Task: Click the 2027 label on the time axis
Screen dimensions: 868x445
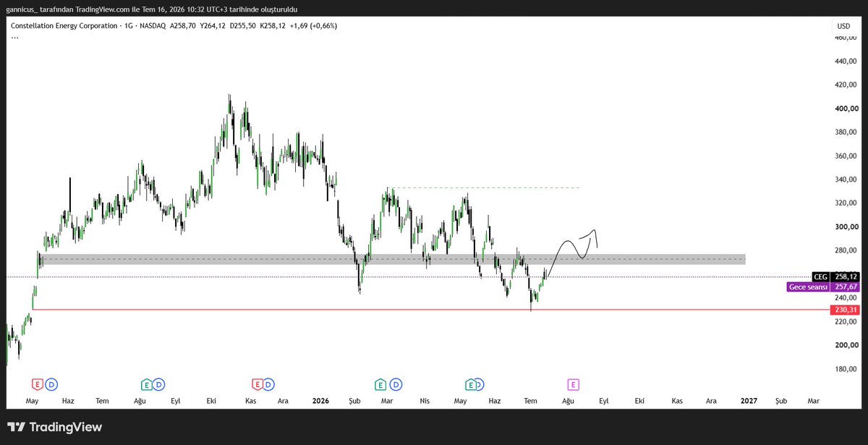Action: pyautogui.click(x=749, y=400)
